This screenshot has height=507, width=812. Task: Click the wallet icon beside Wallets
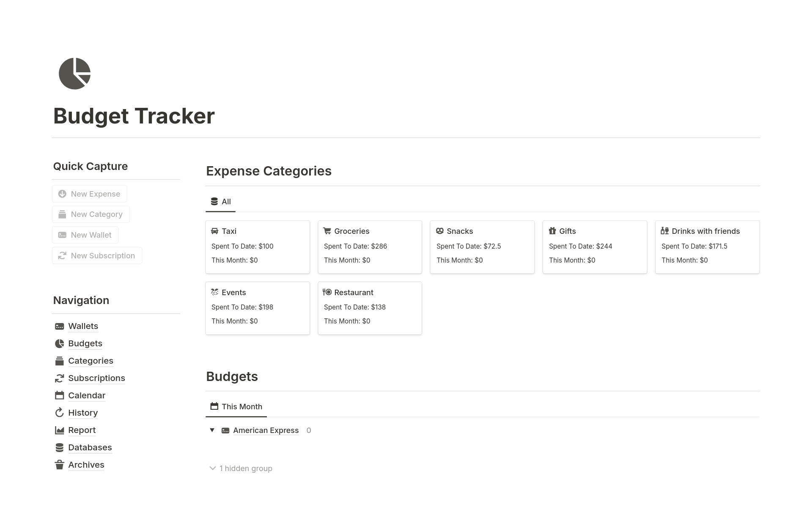pyautogui.click(x=60, y=326)
